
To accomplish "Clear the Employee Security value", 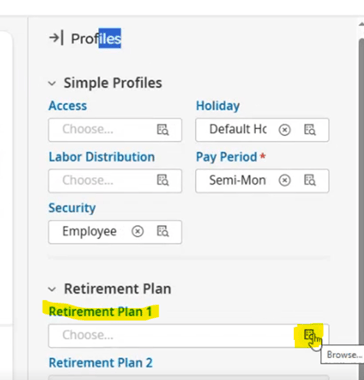I will pos(137,231).
